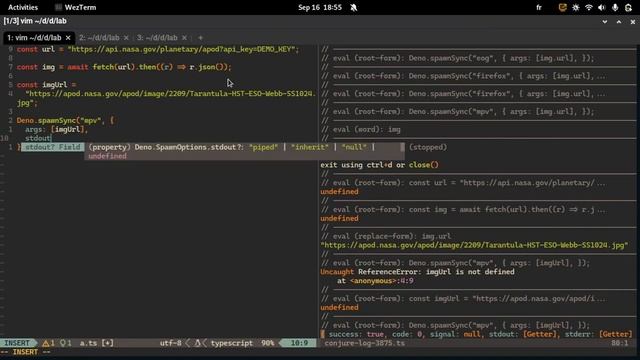This screenshot has width=640, height=360.
Task: Click the hint lightbulb count in statusline
Action: click(x=66, y=343)
